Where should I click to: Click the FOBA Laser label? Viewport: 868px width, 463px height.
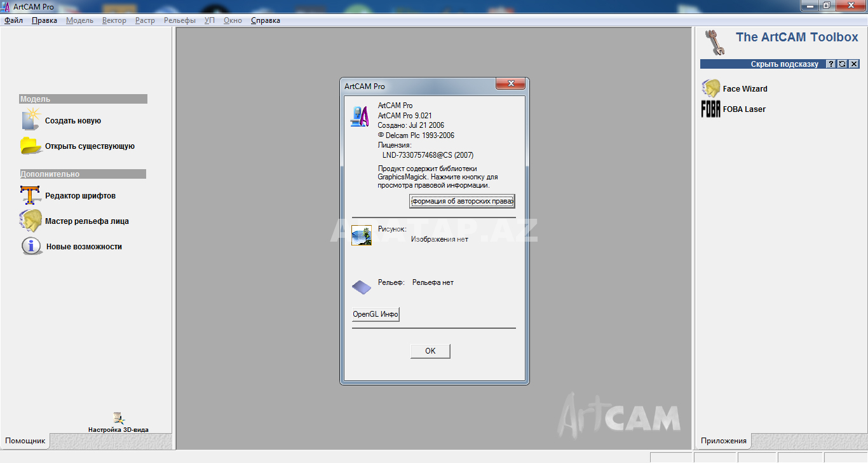[x=744, y=109]
